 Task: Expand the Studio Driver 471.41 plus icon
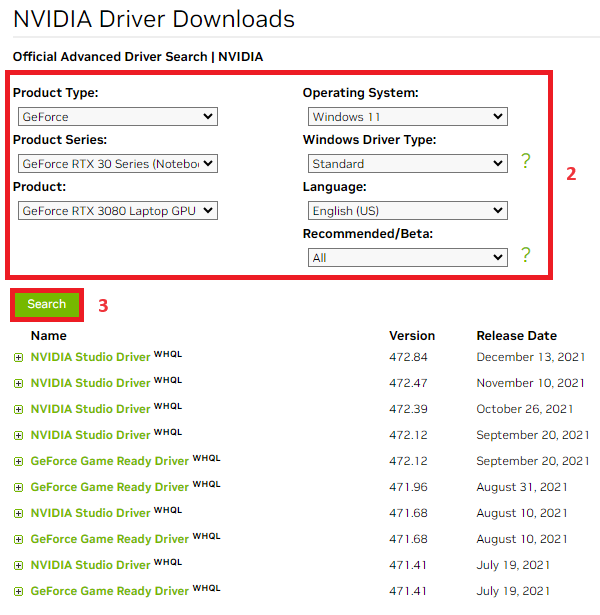point(19,565)
